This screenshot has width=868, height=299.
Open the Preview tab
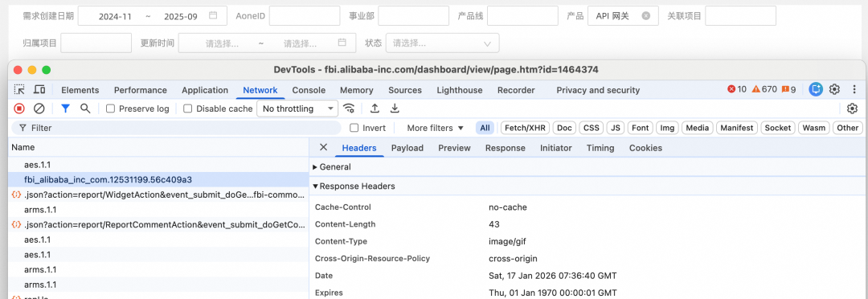(454, 148)
